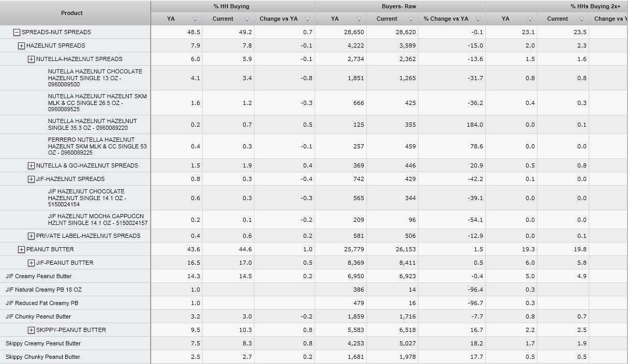Select the Skippy Chunky Peanut Butter row label

pos(43,357)
